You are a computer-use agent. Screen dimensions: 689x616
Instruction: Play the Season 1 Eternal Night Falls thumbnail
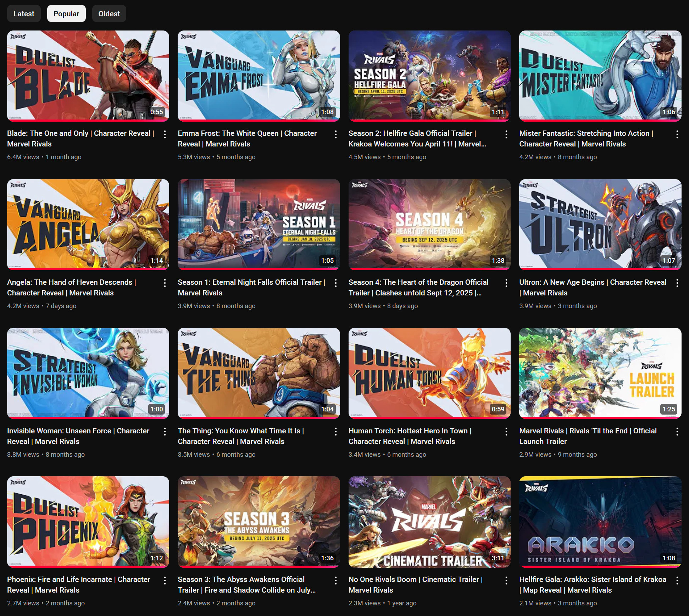(x=259, y=224)
